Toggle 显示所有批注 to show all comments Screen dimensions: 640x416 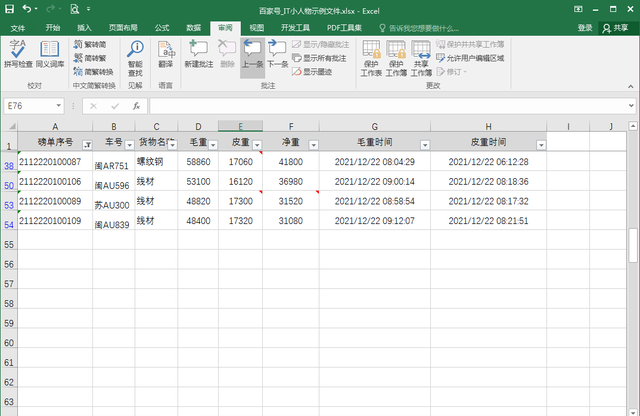click(320, 58)
